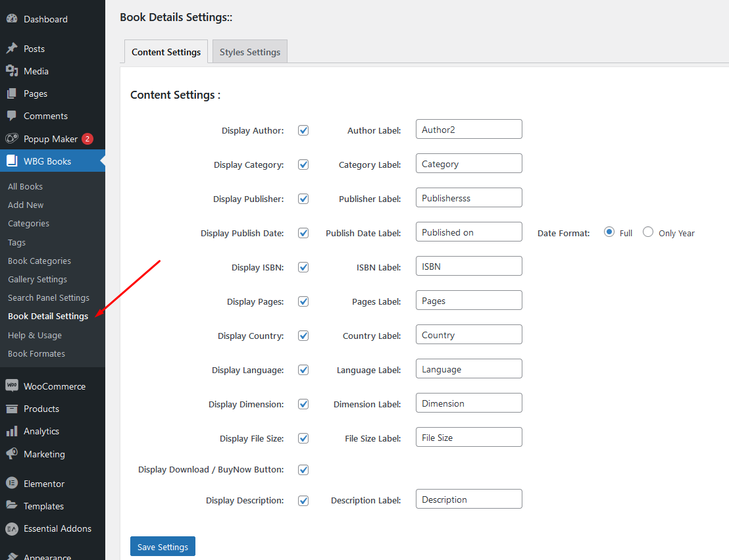Open the Comments menu link
729x560 pixels.
coord(45,116)
